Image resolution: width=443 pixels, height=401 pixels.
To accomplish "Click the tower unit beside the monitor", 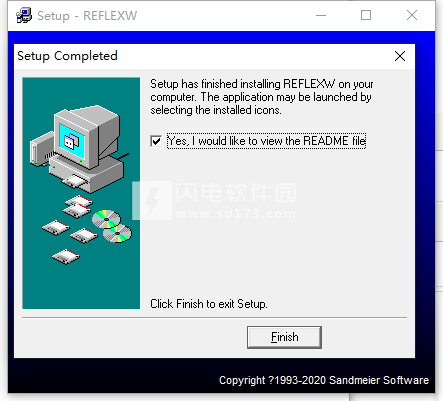I will (42, 148).
